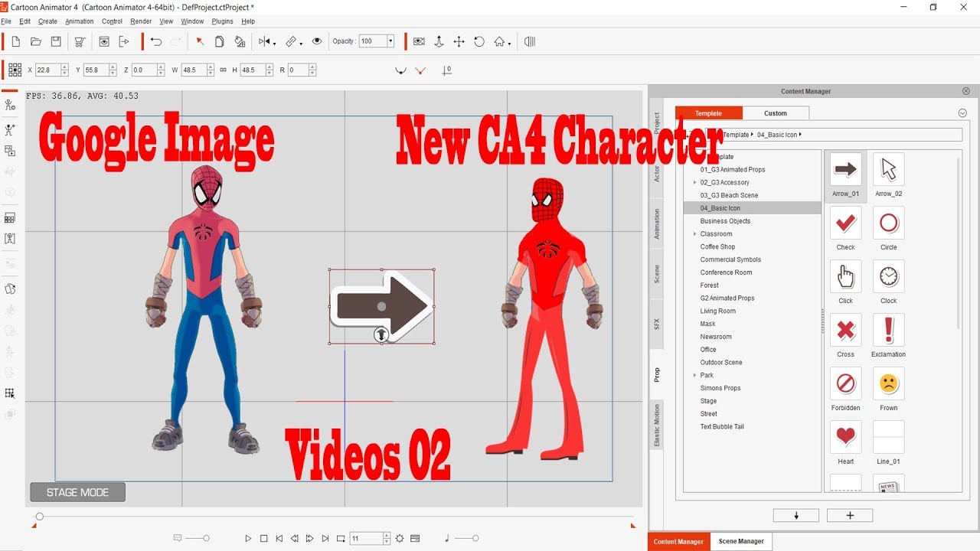This screenshot has height=551, width=980.
Task: Open the Home view dropdown
Action: [x=503, y=41]
